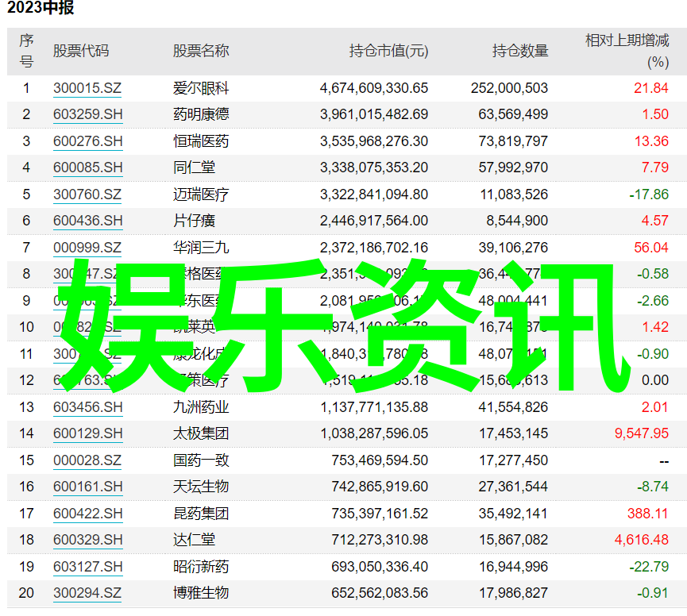Click the change value -8.74
The height and width of the screenshot is (616, 687).
(x=653, y=487)
